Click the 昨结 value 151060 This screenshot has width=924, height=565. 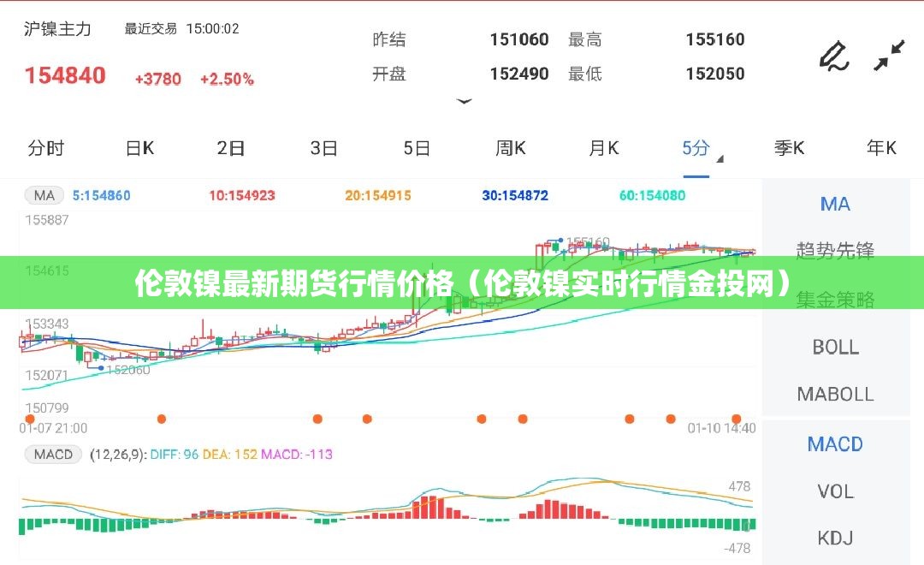(519, 39)
